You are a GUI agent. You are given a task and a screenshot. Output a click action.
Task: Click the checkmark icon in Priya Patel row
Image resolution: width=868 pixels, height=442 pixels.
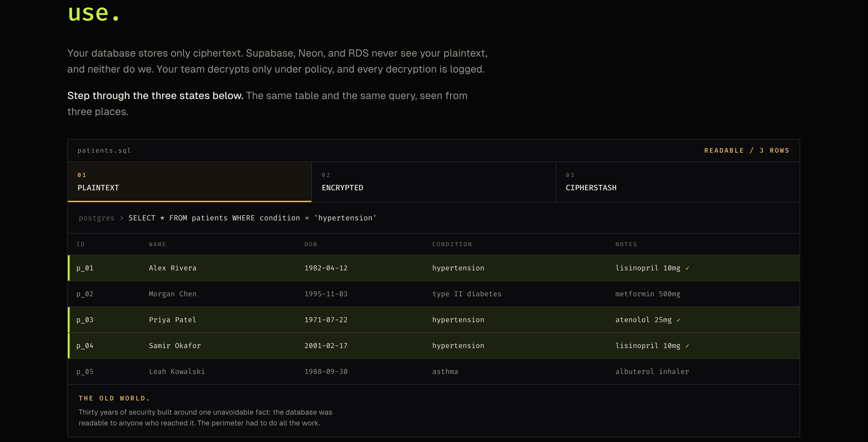678,320
